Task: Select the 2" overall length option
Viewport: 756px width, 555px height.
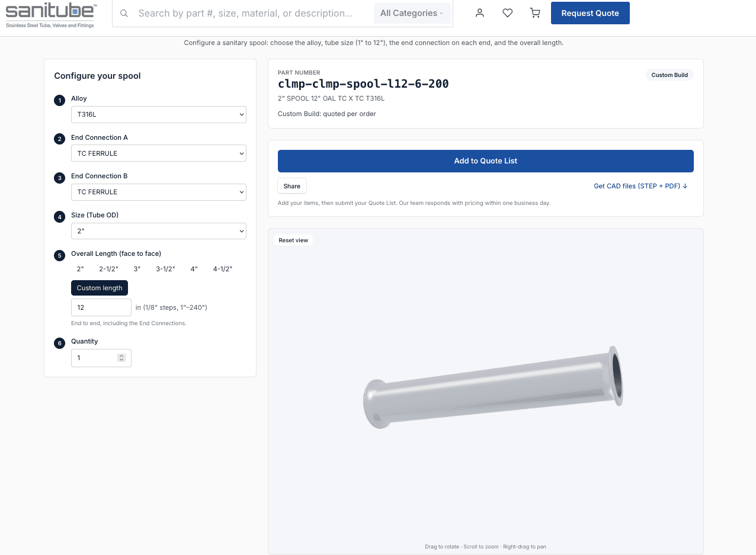Action: (x=81, y=269)
